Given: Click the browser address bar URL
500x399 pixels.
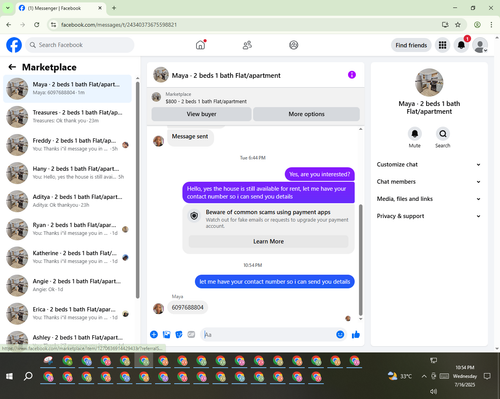Looking at the screenshot, I should tap(119, 25).
